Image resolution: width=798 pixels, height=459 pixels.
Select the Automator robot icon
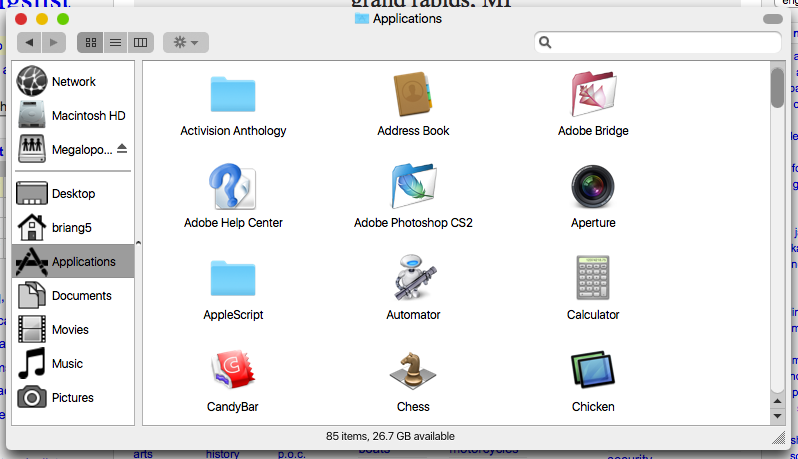[x=414, y=277]
